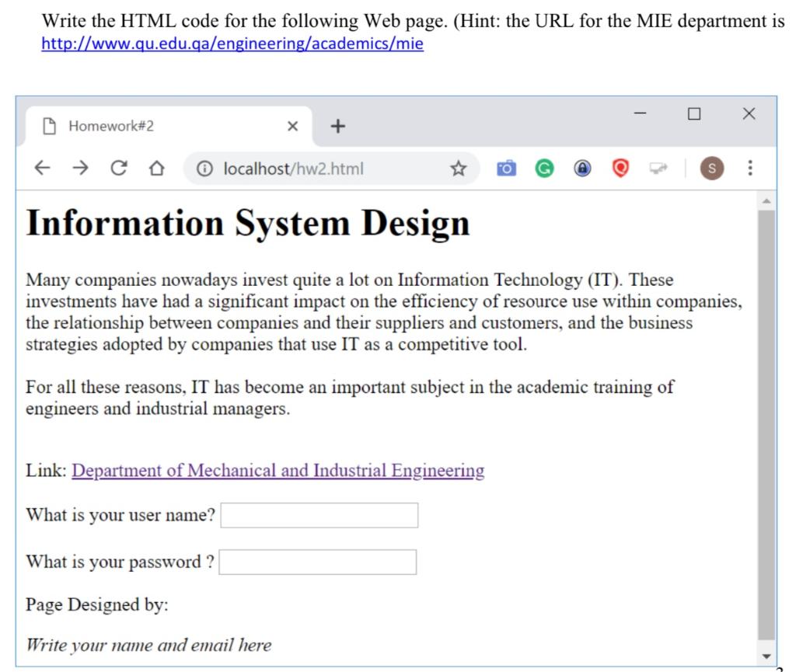Bookmark this page with the star icon
This screenshot has width=796, height=672.
pos(459,169)
